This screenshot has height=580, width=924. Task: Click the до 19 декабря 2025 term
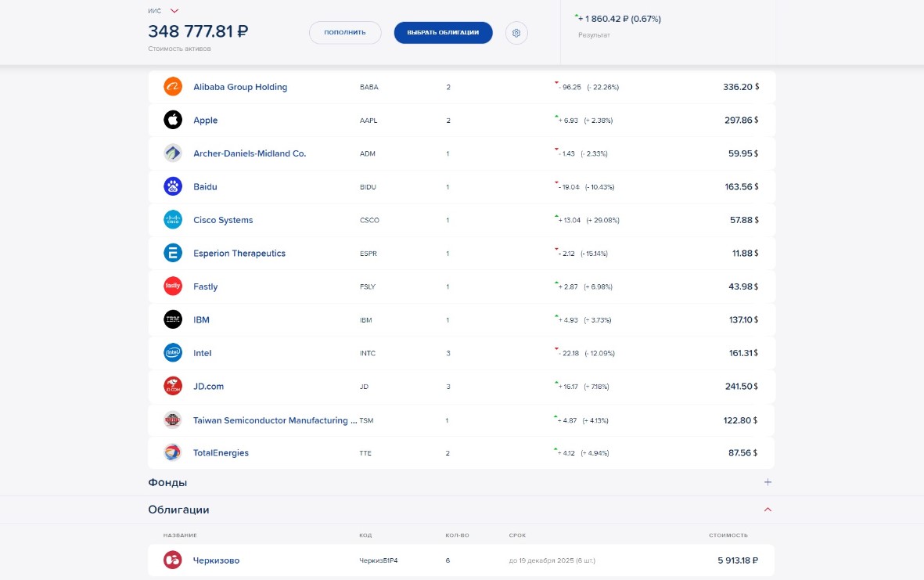(552, 560)
